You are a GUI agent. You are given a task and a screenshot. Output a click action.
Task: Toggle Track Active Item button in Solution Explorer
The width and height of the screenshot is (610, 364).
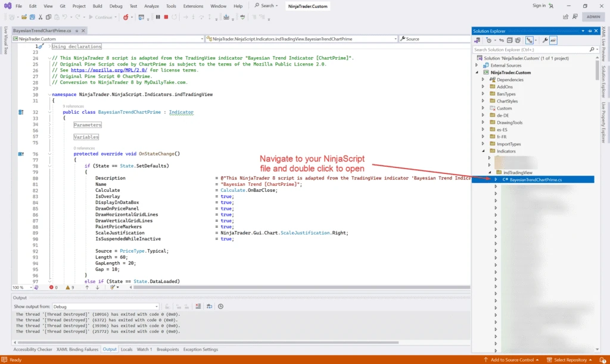click(x=530, y=41)
